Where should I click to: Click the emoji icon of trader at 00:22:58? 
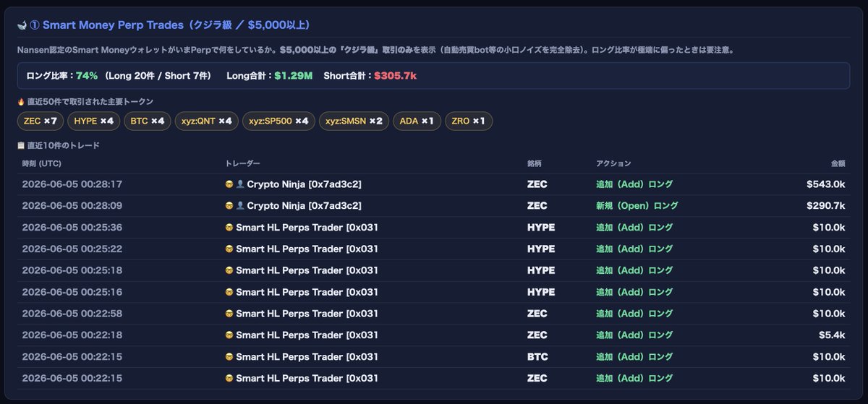point(229,314)
